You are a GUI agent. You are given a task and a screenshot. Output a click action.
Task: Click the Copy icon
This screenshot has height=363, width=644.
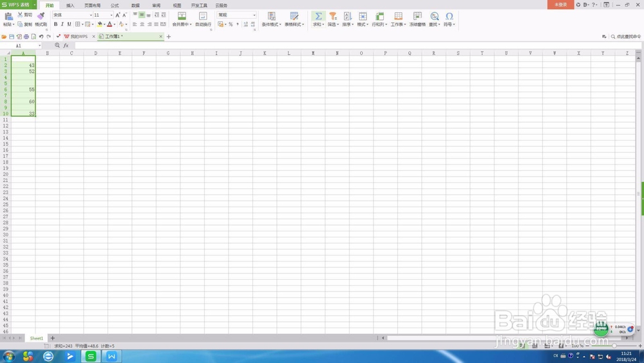20,25
